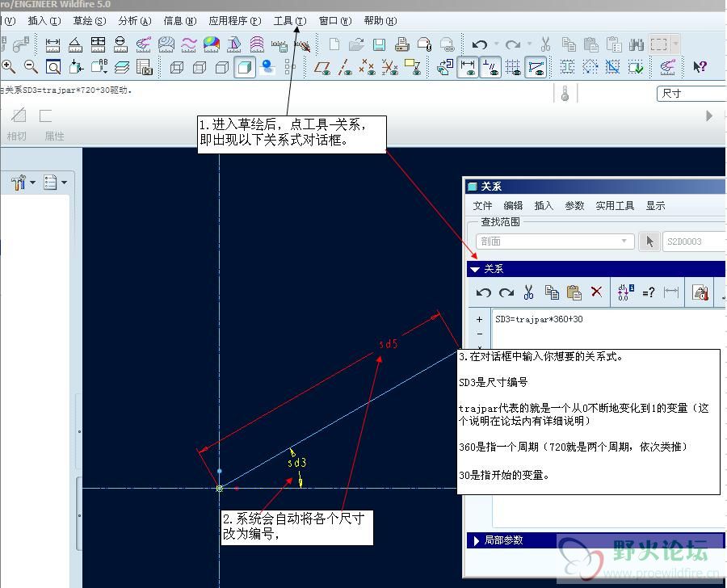This screenshot has height=588, width=727.
Task: Click the draft analysis icon
Action: coord(234,44)
